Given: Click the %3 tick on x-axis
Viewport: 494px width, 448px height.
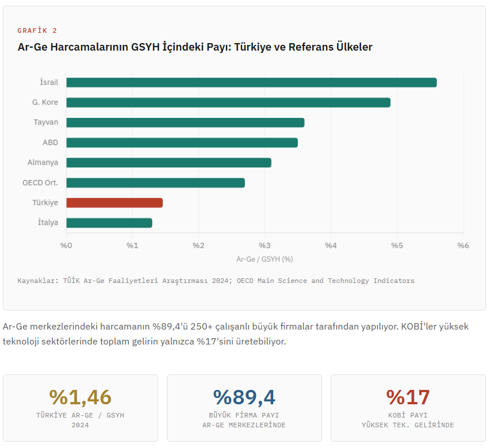Looking at the screenshot, I should (x=265, y=246).
